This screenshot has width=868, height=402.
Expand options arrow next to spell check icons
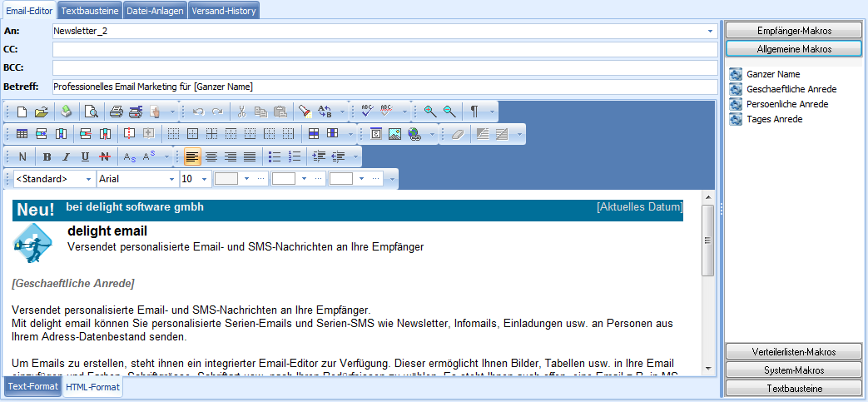pyautogui.click(x=404, y=112)
